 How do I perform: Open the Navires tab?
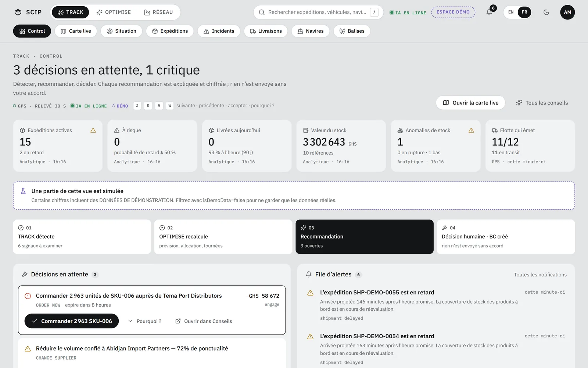click(311, 31)
